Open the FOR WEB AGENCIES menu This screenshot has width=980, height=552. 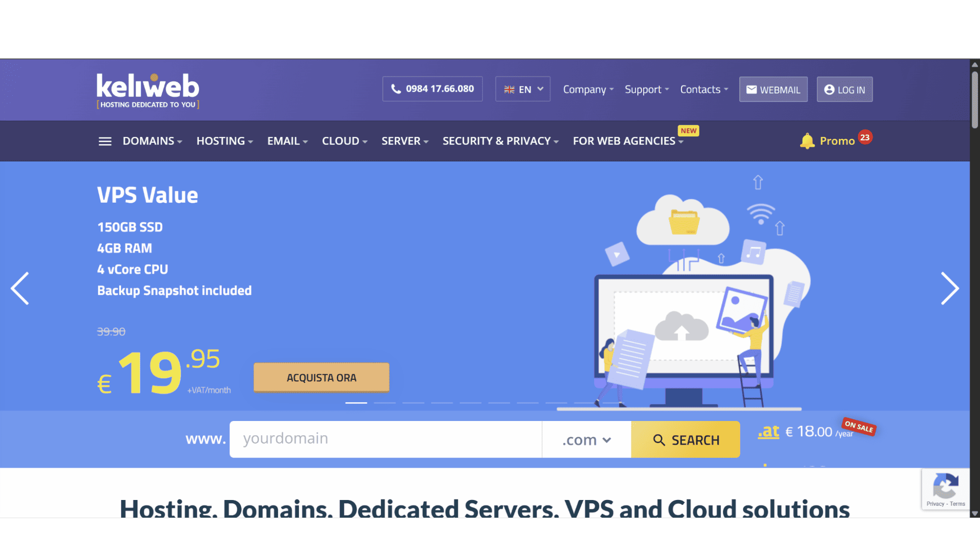(628, 141)
